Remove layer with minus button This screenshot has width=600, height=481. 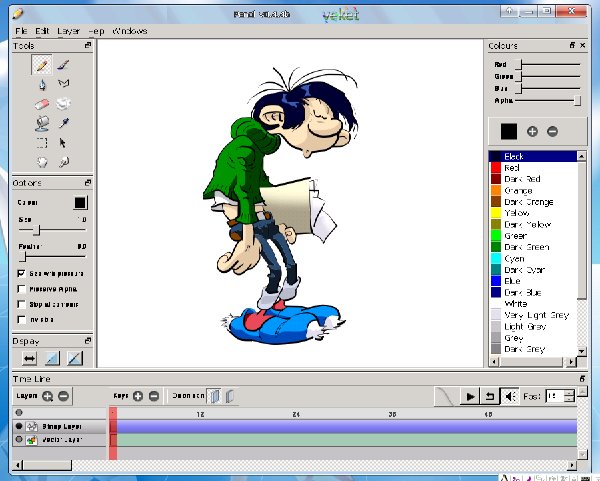pos(64,396)
